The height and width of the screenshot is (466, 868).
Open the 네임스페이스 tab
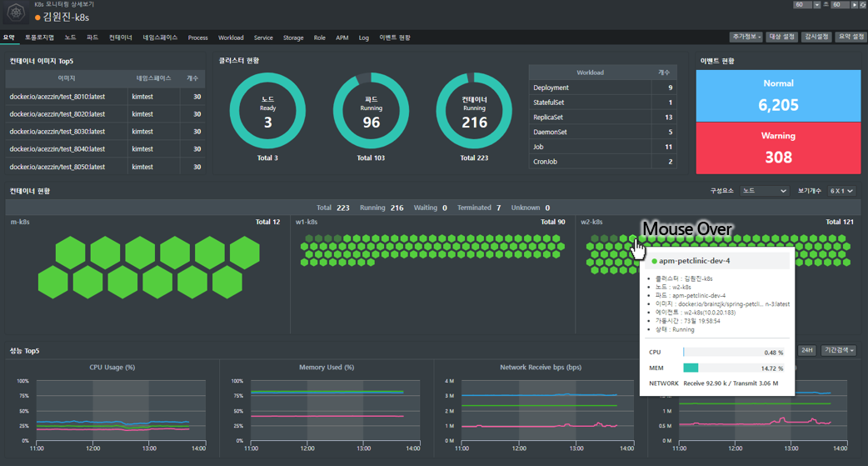[160, 38]
